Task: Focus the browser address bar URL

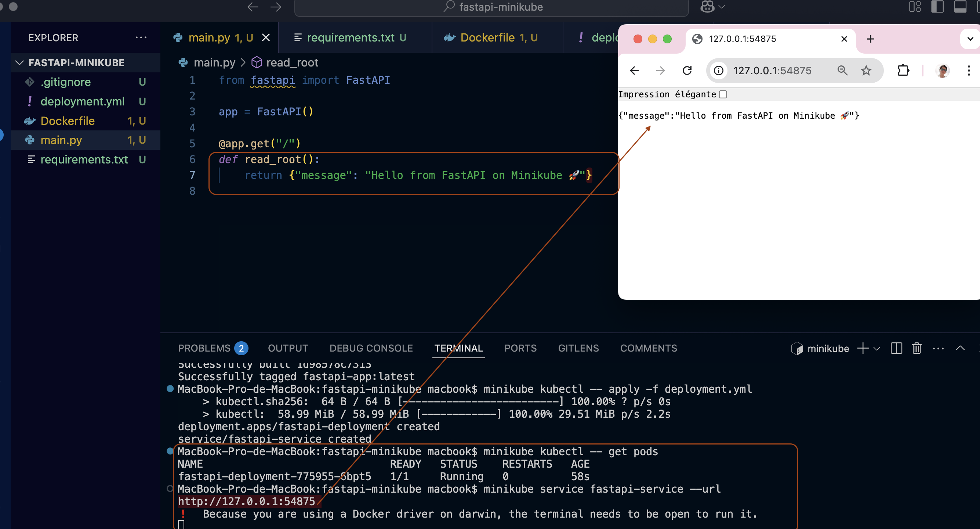Action: (772, 71)
